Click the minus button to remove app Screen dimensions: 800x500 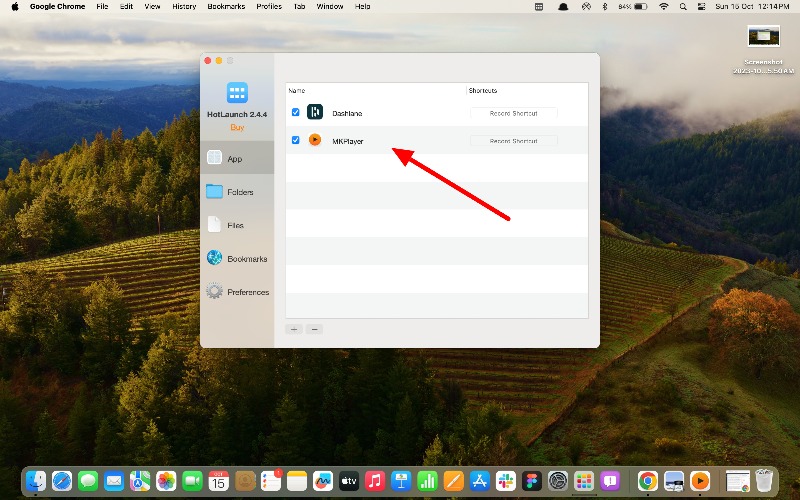pyautogui.click(x=314, y=329)
